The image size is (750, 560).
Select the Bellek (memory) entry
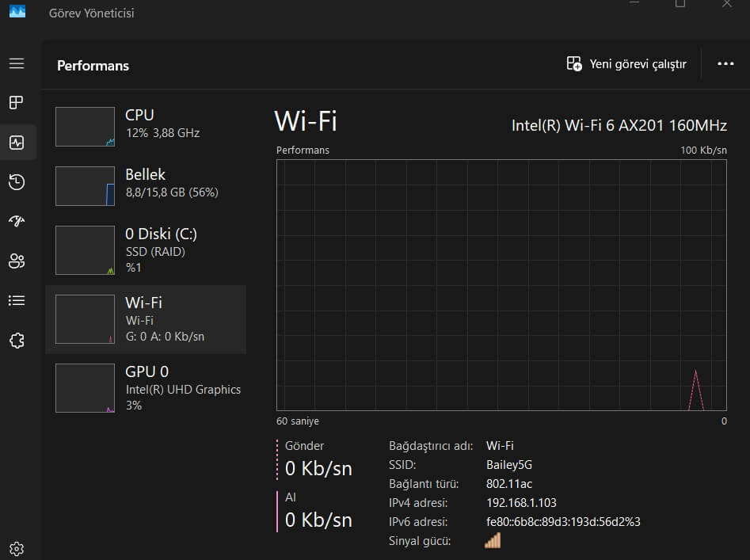click(x=146, y=186)
